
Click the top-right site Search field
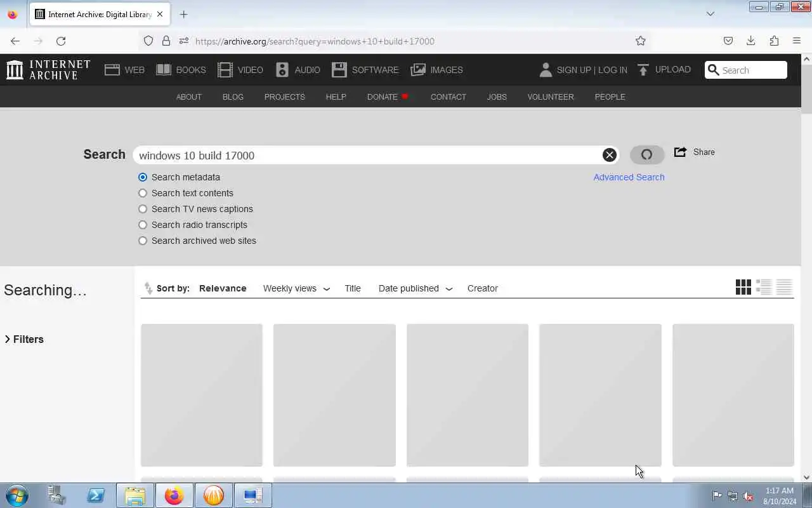pos(746,70)
